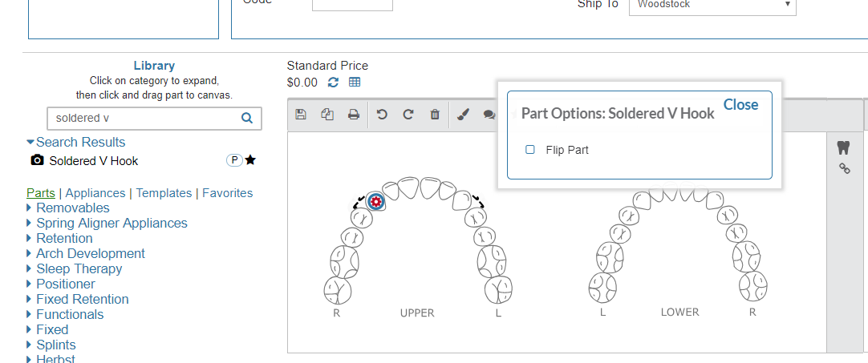The width and height of the screenshot is (868, 363).
Task: Expand the Splints category
Action: (x=51, y=345)
